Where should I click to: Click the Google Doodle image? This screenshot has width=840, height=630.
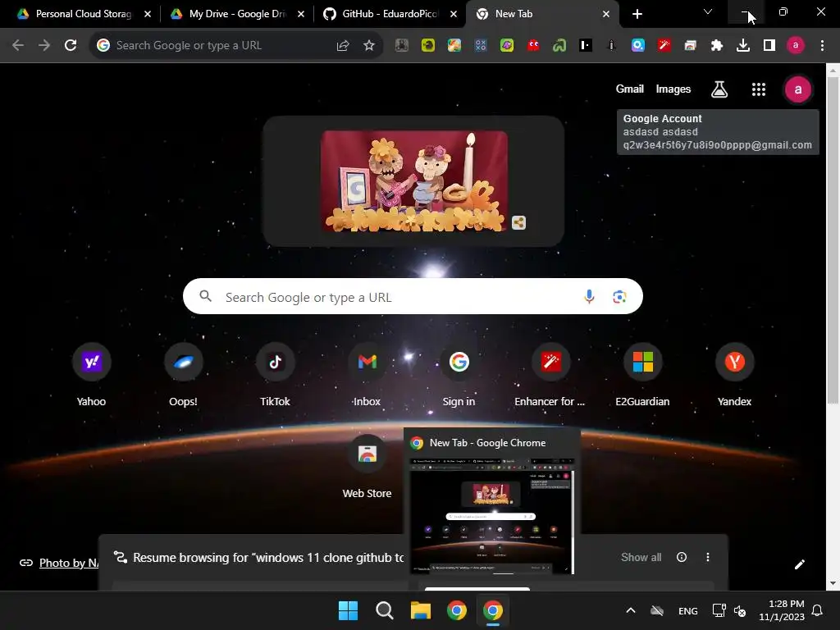click(413, 180)
